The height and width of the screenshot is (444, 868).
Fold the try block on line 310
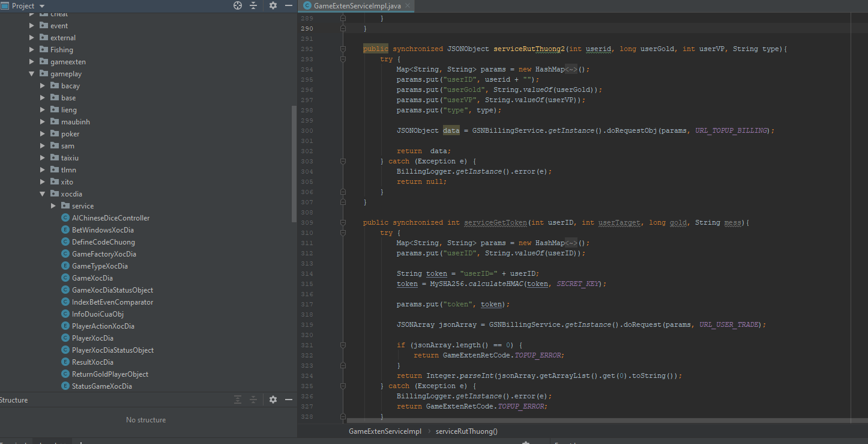(x=343, y=233)
